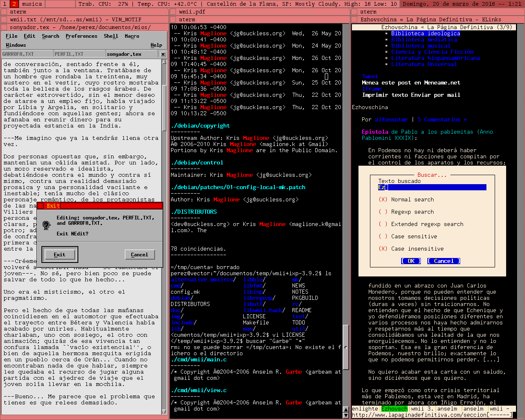Switch to the enlighte ELinks tab
The image size is (525, 420).
point(365,409)
